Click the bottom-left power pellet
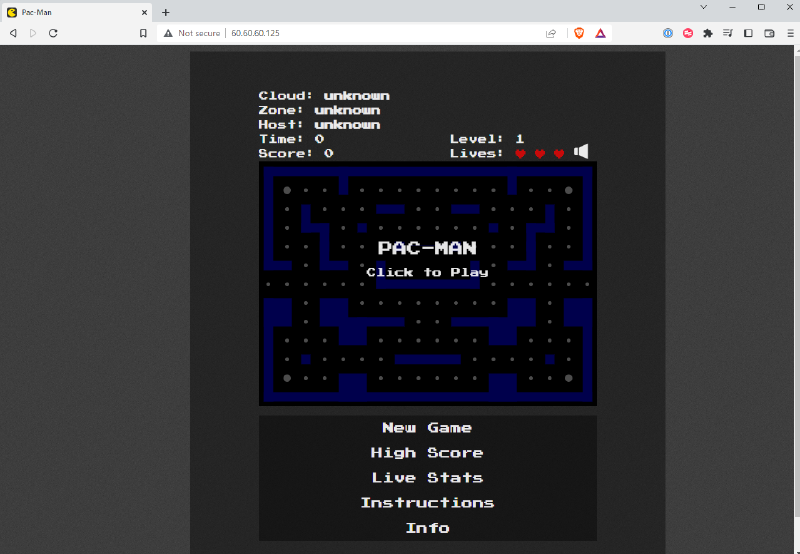The image size is (800, 554). (x=287, y=378)
